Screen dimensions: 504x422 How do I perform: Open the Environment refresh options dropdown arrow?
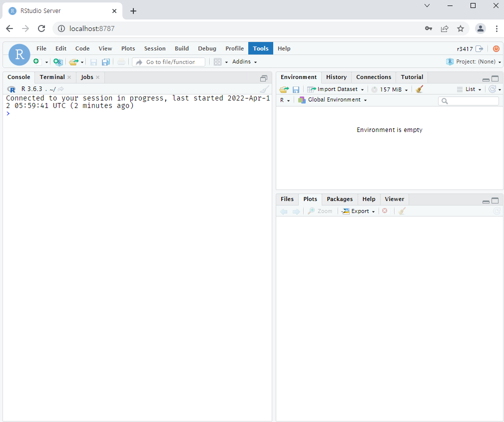pyautogui.click(x=500, y=89)
